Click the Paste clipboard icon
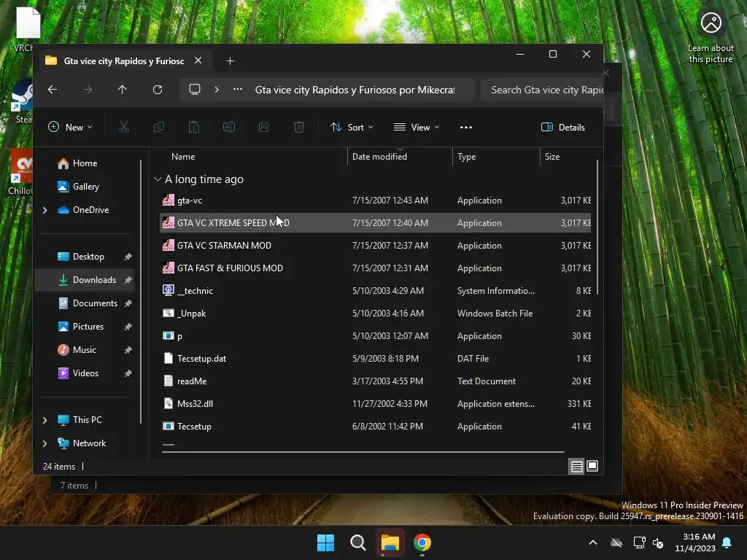 pos(194,127)
